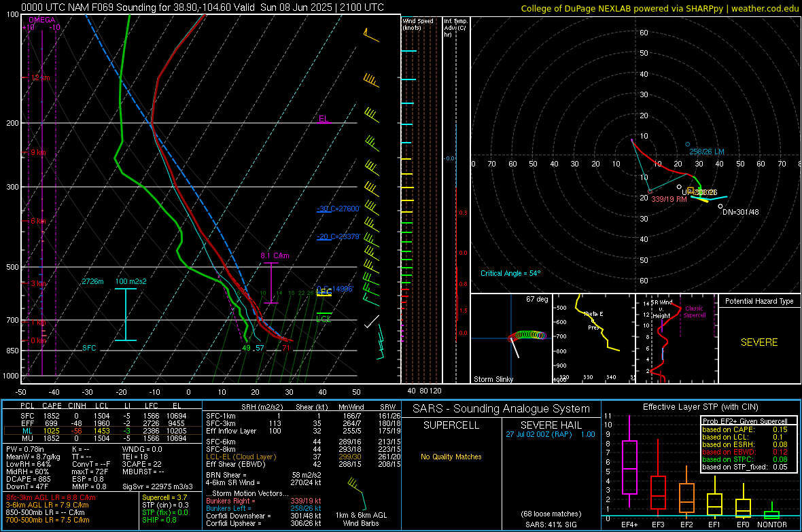Click the Storm Slinky colored circles
This screenshot has height=532, width=802.
(x=527, y=336)
